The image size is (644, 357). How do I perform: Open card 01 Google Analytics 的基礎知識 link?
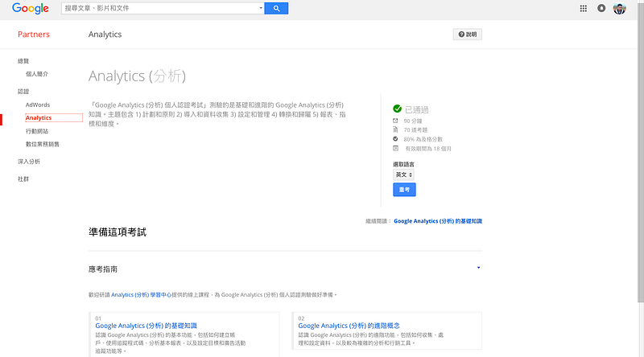[147, 326]
